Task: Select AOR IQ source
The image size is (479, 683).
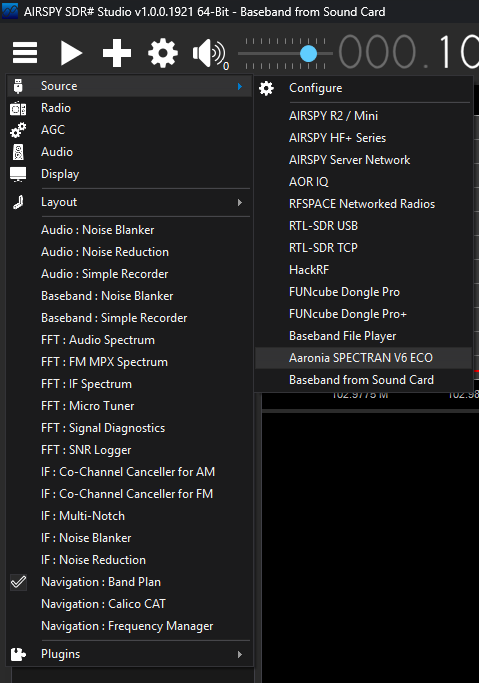Action: [x=364, y=182]
